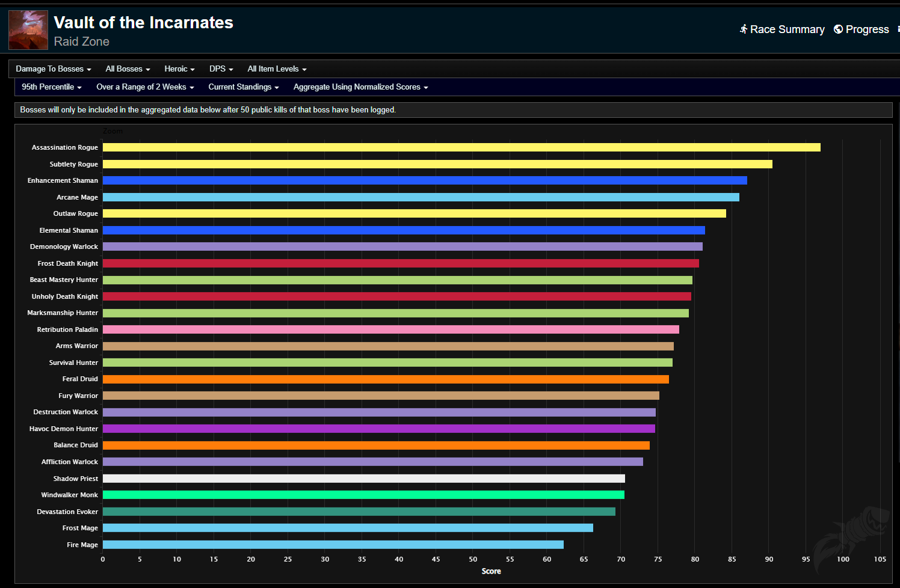Open the Race Summary page

coord(787,29)
